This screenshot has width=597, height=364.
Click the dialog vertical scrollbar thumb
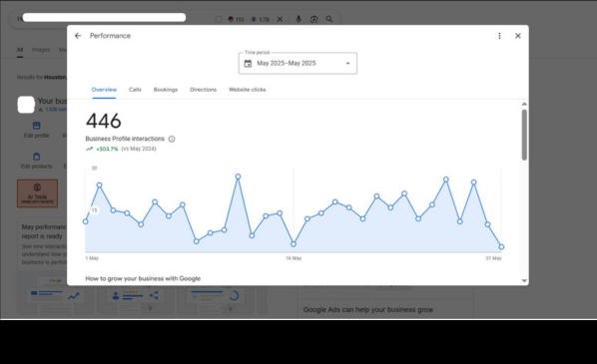[524, 135]
